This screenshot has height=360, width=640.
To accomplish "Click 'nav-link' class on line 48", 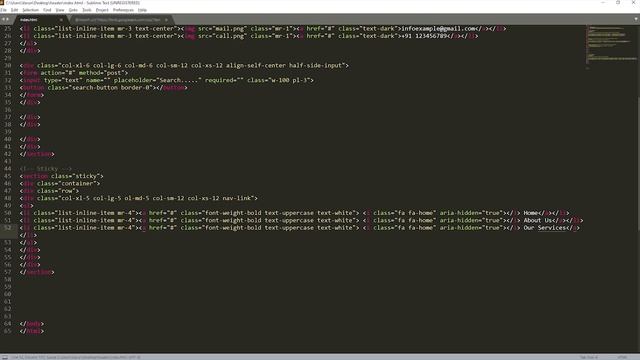I will coord(237,198).
